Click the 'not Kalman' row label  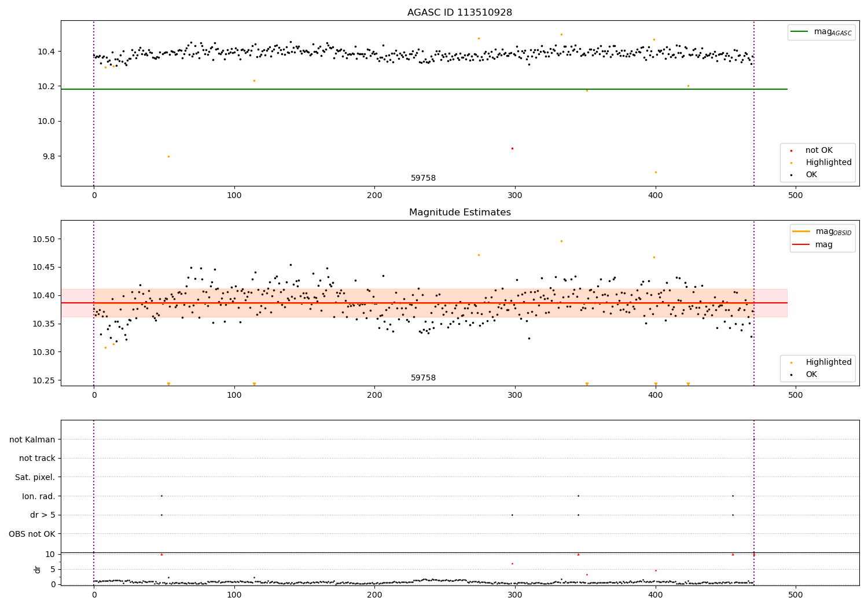[32, 439]
